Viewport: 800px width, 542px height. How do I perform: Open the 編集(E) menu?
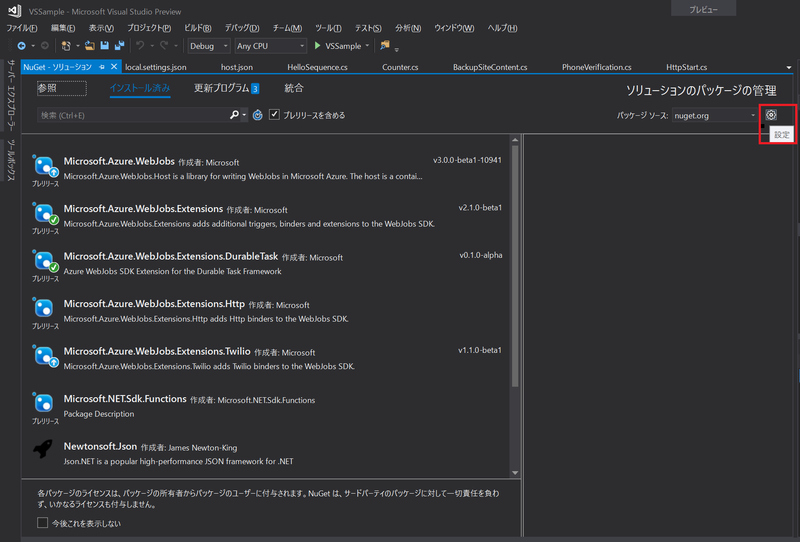click(x=63, y=28)
